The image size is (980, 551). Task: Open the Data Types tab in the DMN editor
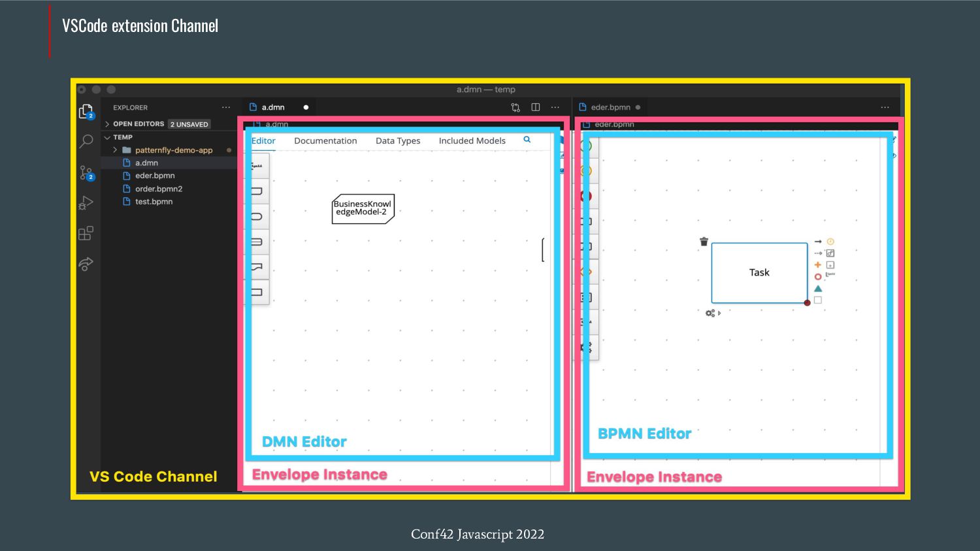click(x=398, y=141)
